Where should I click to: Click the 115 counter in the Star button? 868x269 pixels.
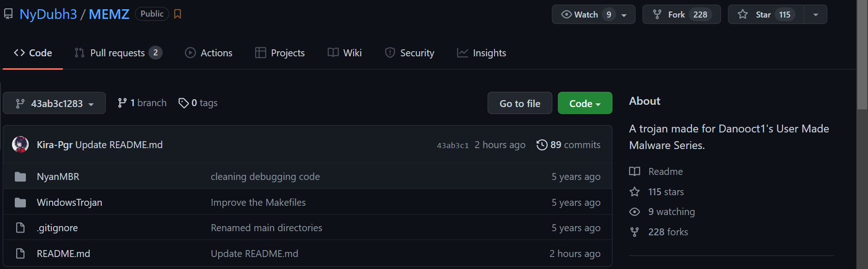(785, 15)
